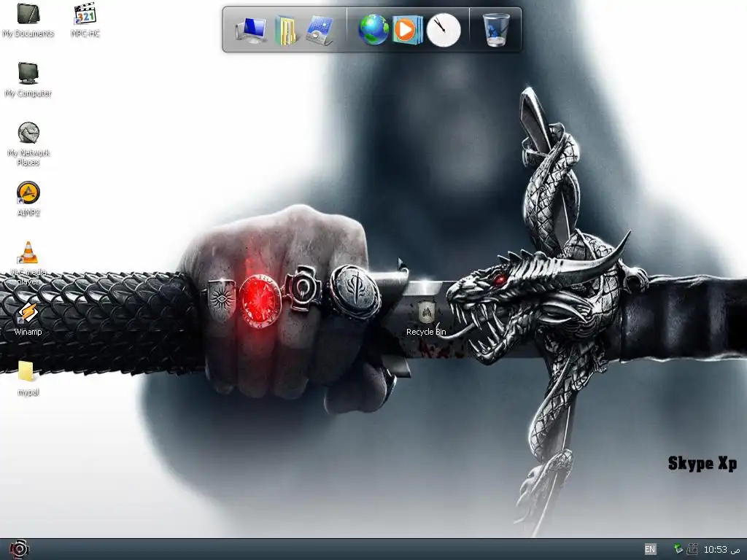Open the Start button on taskbar
This screenshot has height=560, width=747.
18,549
